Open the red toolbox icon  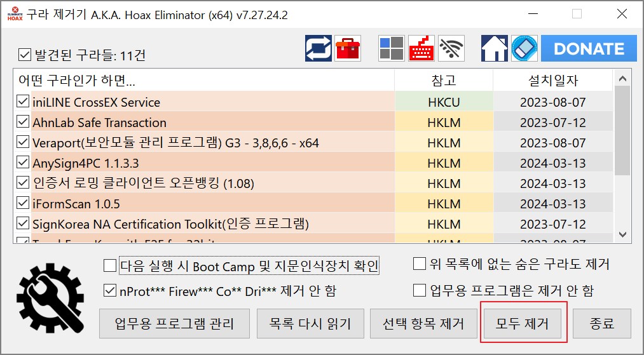[x=348, y=48]
